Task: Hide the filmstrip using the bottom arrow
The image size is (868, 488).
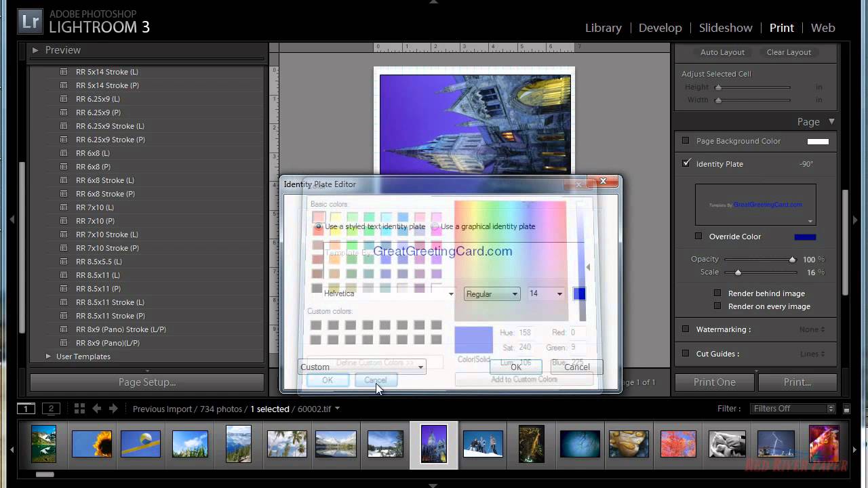Action: pyautogui.click(x=434, y=485)
